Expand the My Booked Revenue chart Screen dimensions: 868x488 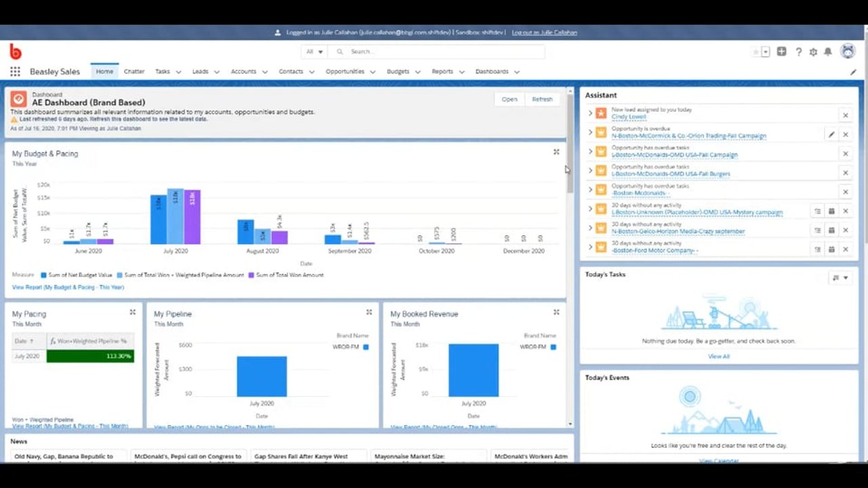click(x=556, y=312)
